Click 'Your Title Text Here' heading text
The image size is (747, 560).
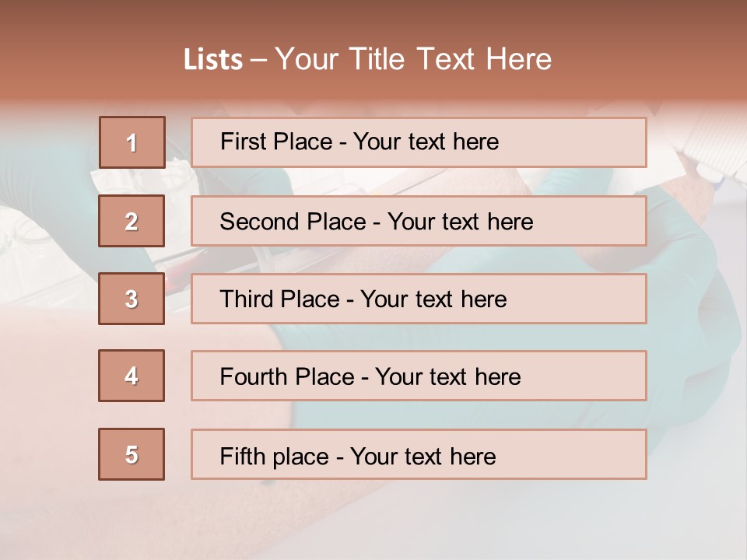[413, 59]
